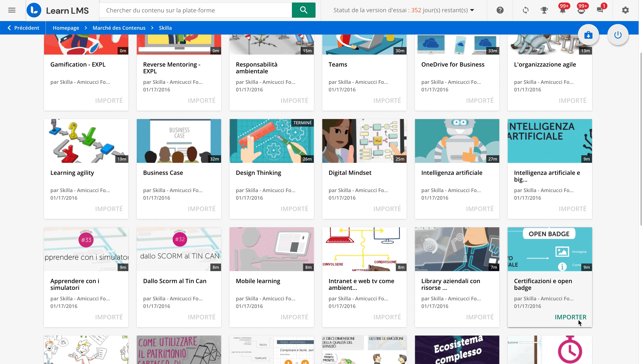Open the settings gear icon
The image size is (642, 364).
[625, 10]
